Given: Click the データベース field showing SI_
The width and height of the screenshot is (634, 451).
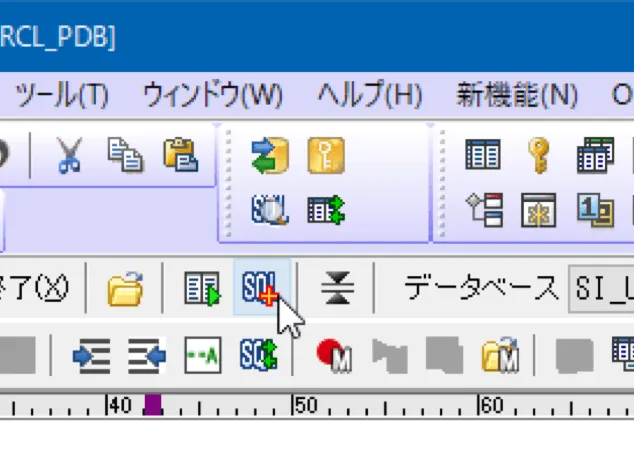Looking at the screenshot, I should pos(601,288).
